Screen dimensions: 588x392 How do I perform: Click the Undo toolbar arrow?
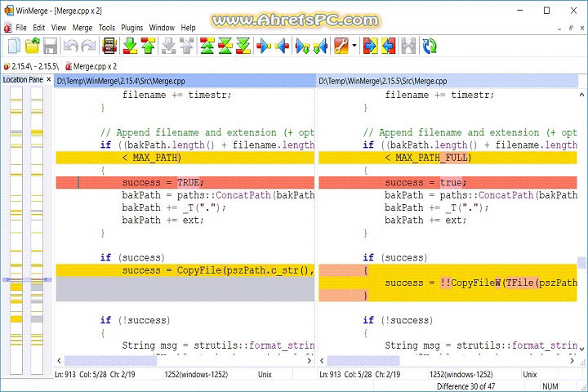(x=70, y=46)
